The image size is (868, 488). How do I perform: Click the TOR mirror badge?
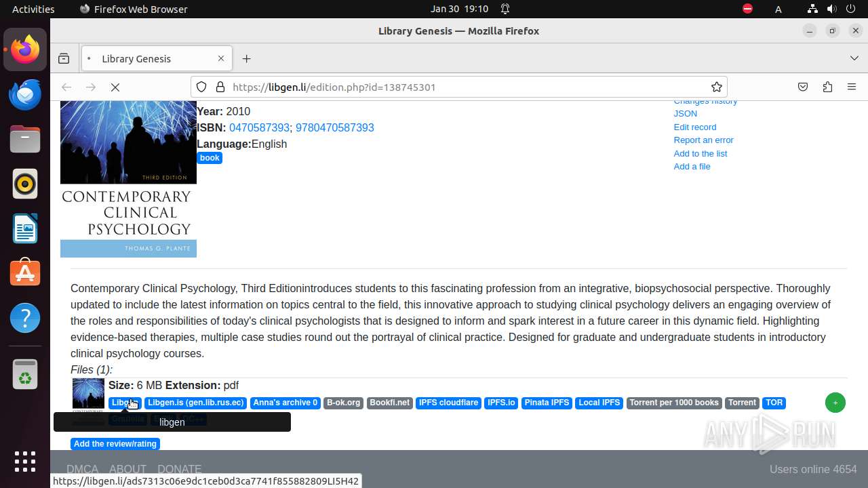coord(774,403)
